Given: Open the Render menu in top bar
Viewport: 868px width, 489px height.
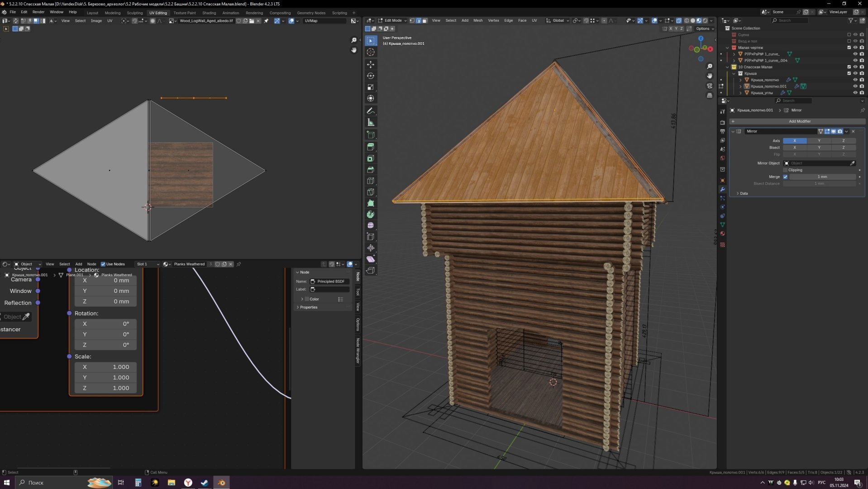Looking at the screenshot, I should (x=38, y=12).
